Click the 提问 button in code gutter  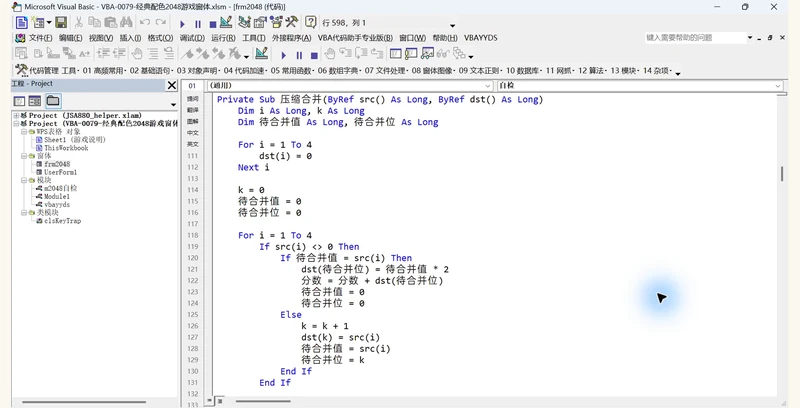tap(193, 98)
